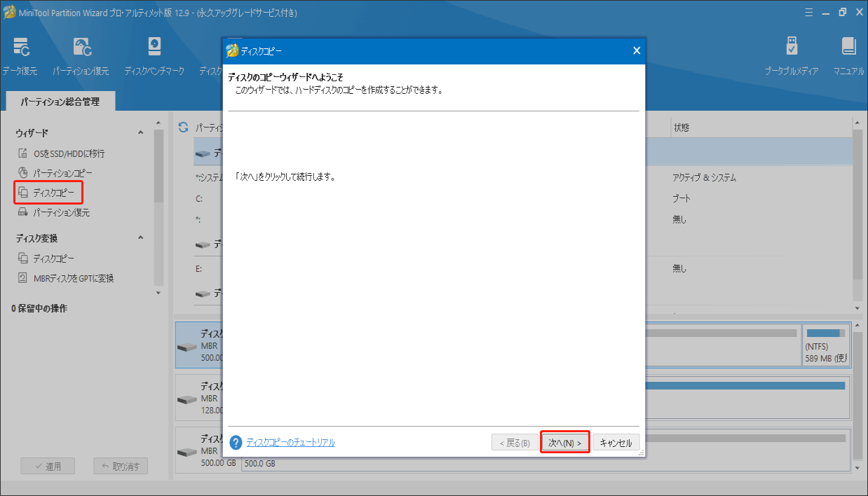Close the ディスクコピー dialog

(x=636, y=50)
